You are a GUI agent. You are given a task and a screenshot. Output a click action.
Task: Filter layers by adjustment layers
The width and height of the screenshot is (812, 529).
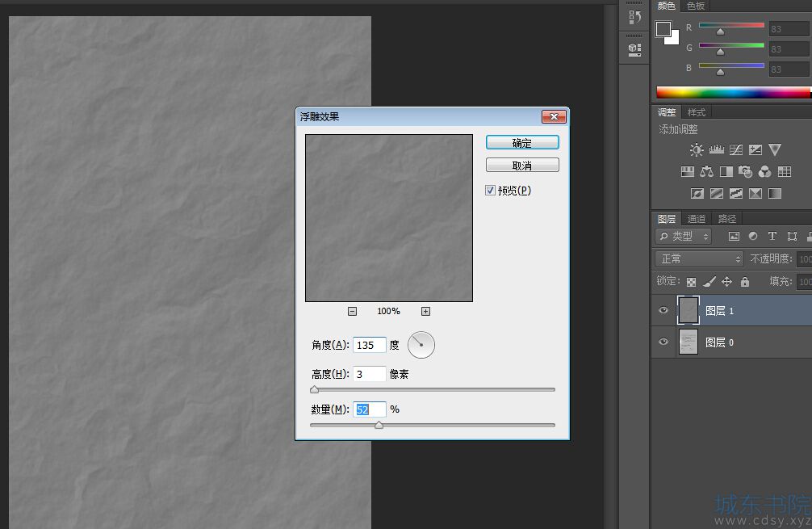click(x=753, y=237)
